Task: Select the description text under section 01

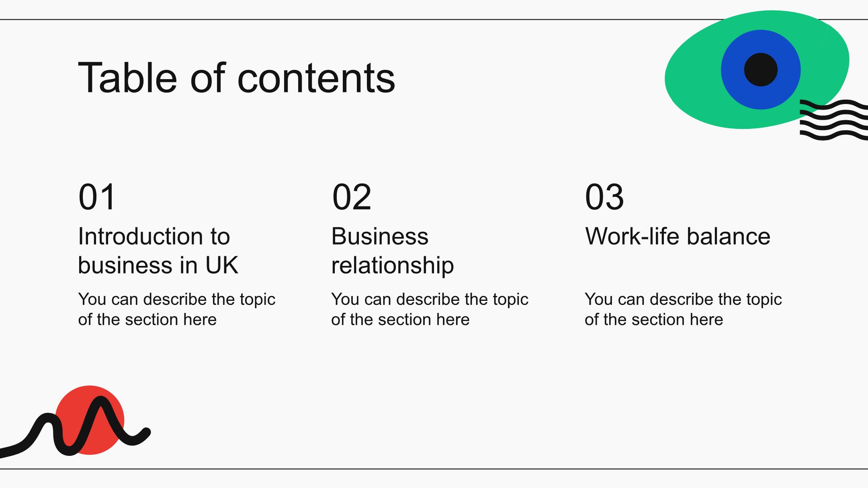Action: pyautogui.click(x=176, y=309)
